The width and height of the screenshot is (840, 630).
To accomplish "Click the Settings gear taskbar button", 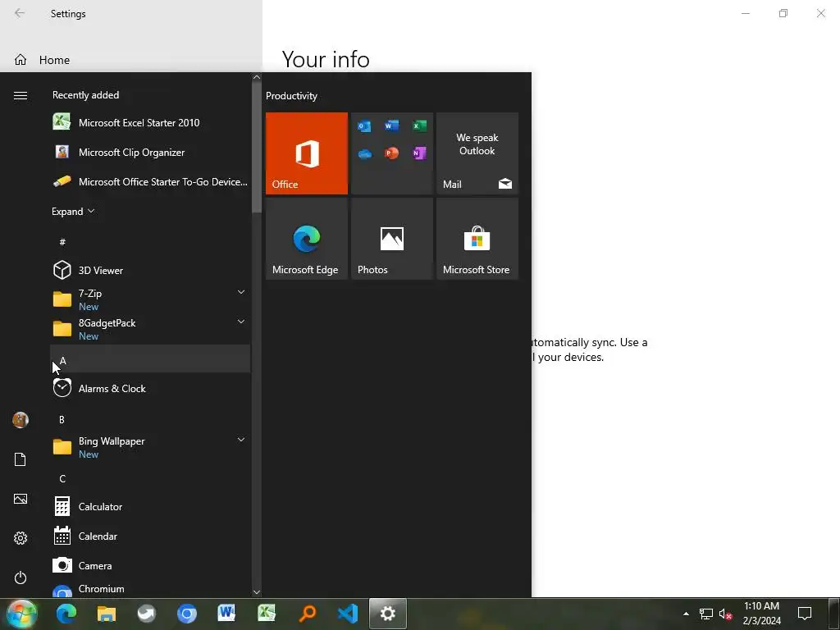I will (x=388, y=614).
